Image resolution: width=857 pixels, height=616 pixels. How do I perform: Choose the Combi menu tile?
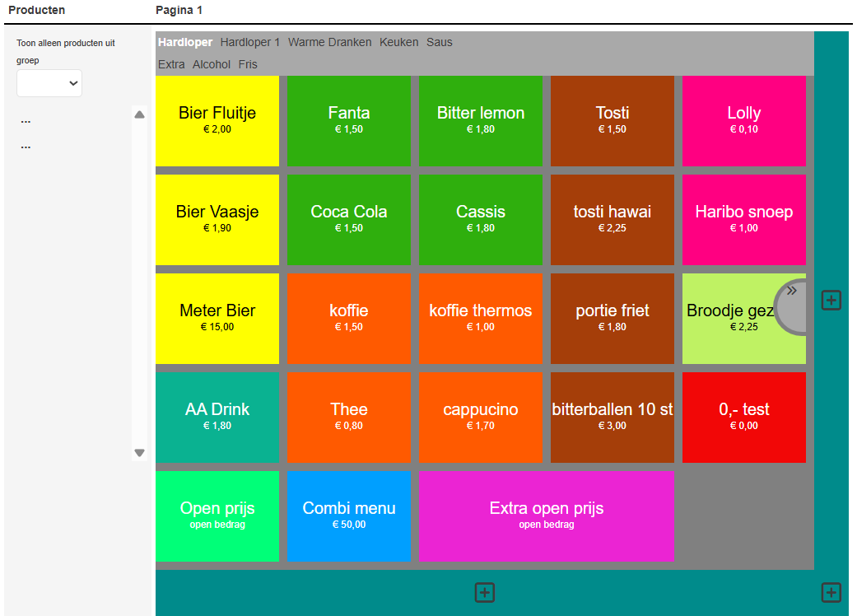[x=349, y=516]
